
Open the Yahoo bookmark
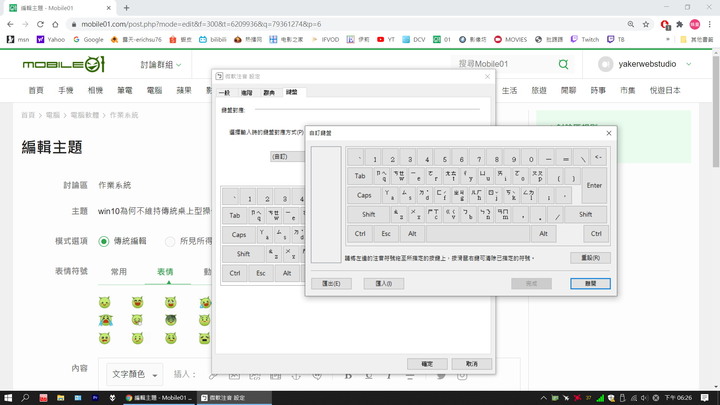pos(51,39)
